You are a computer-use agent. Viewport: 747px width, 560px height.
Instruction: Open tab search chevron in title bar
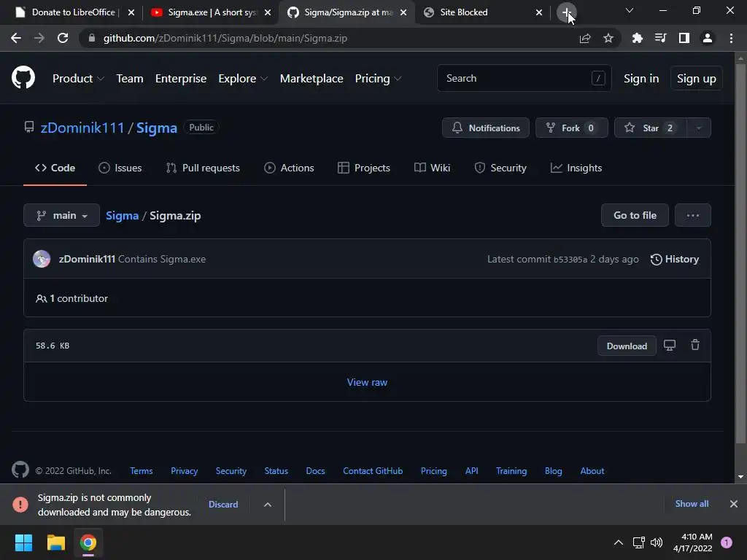(630, 10)
